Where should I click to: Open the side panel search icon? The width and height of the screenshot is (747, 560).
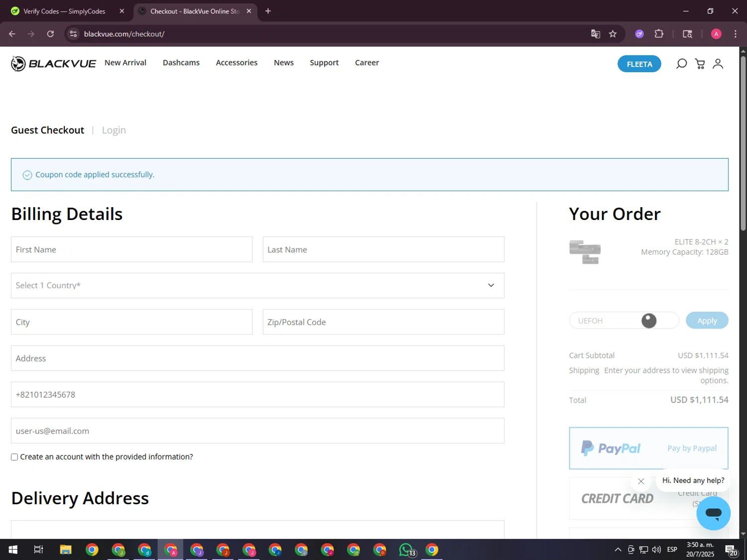(687, 34)
